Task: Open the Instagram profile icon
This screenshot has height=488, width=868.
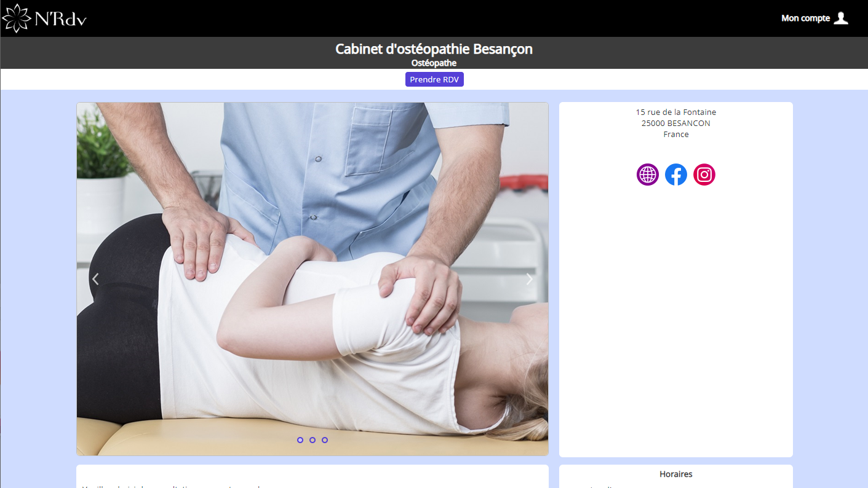Action: click(704, 175)
